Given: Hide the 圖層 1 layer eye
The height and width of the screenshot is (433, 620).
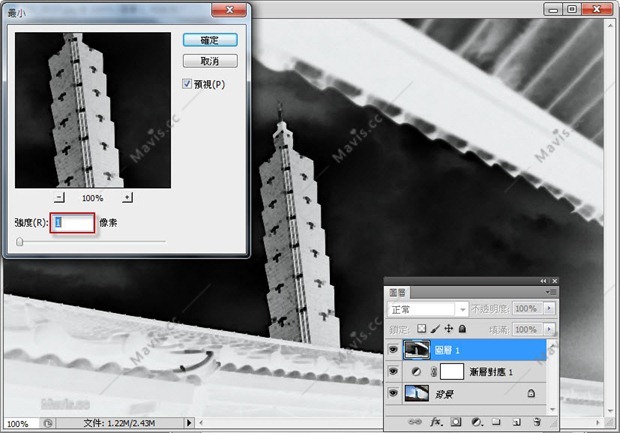Looking at the screenshot, I should pyautogui.click(x=393, y=350).
